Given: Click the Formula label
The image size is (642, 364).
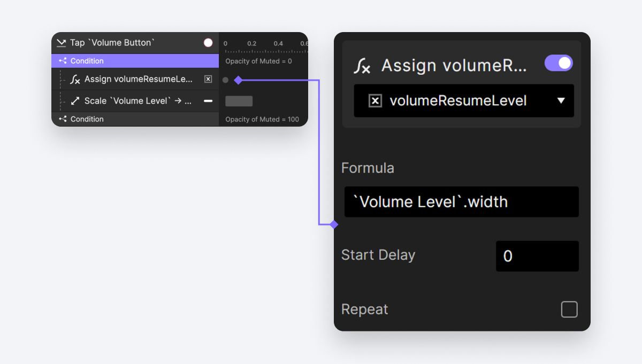Looking at the screenshot, I should [368, 168].
